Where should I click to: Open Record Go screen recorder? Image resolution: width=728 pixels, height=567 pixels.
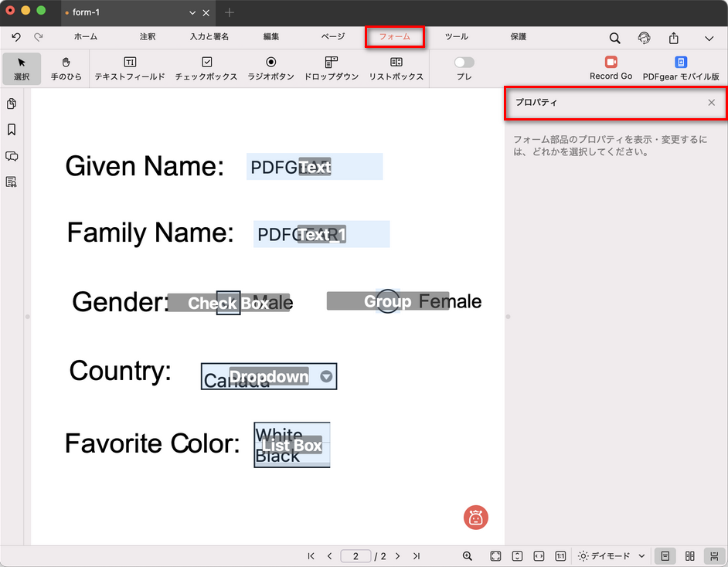[611, 63]
